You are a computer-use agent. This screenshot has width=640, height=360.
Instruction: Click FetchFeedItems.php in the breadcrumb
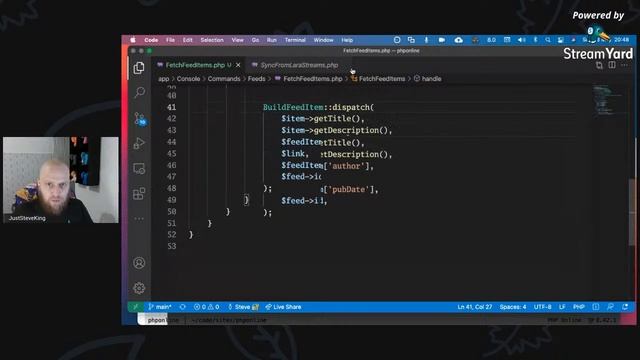pyautogui.click(x=312, y=79)
